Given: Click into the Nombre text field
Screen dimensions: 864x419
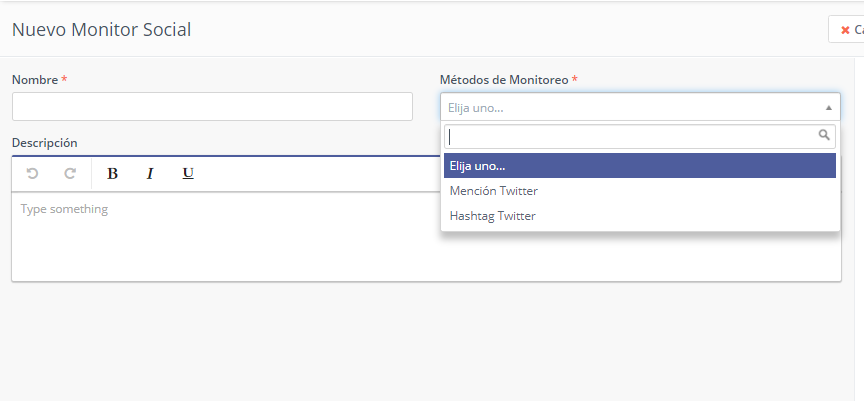Looking at the screenshot, I should pos(212,107).
